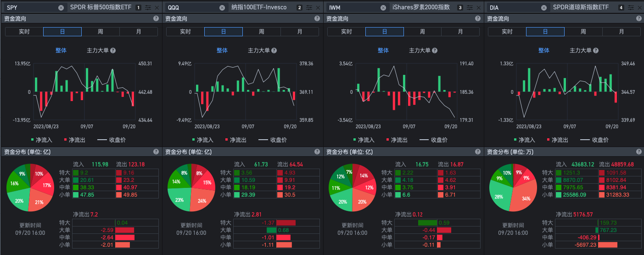Select 整体 view in SPY panel
Viewport: 644px width, 255px height.
pyautogui.click(x=61, y=51)
